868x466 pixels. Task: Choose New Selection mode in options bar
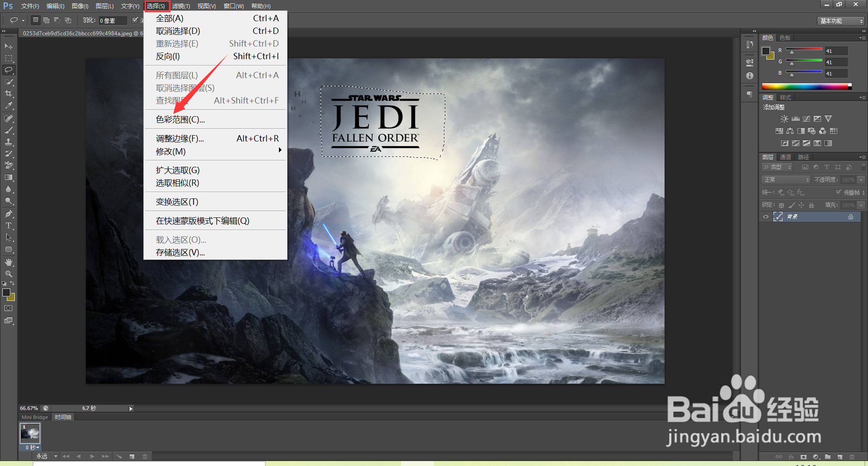(36, 20)
